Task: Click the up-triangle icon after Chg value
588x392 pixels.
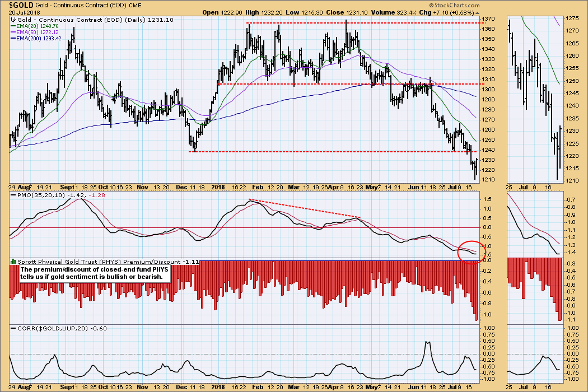Action: coord(477,12)
